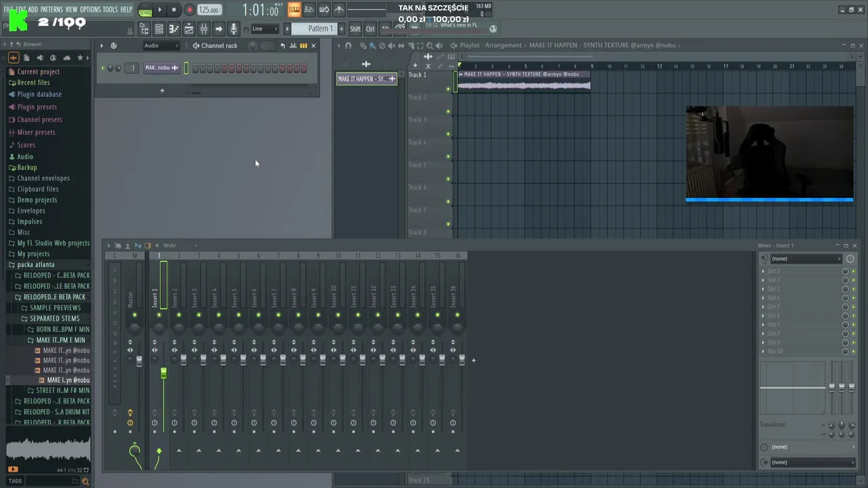This screenshot has width=868, height=488.
Task: Click the Play transport button
Action: click(160, 9)
